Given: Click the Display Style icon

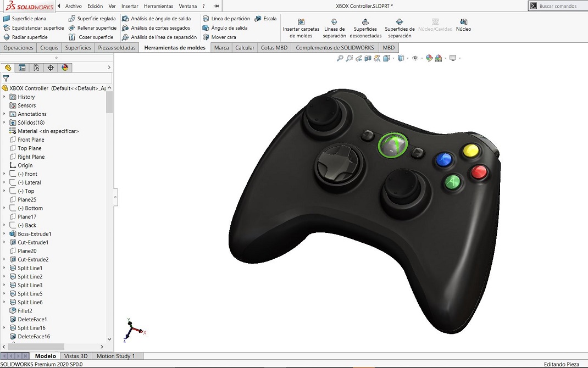Looking at the screenshot, I should pyautogui.click(x=401, y=58).
